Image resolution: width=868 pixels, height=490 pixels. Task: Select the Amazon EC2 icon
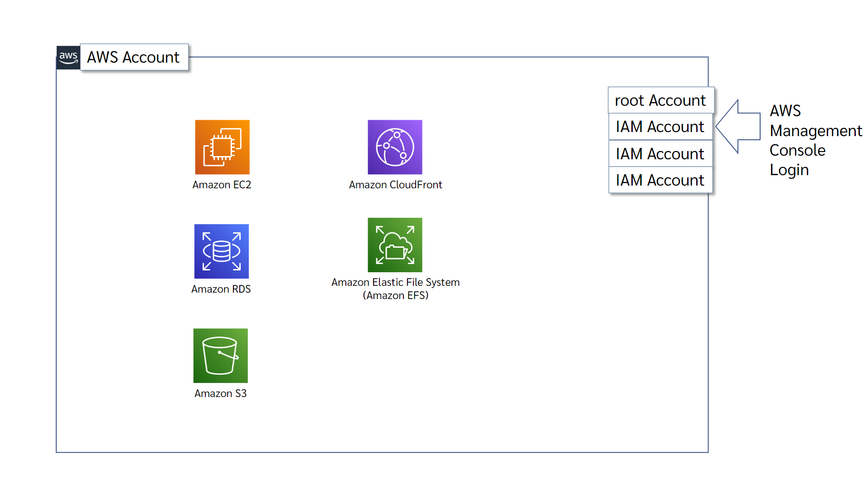tap(222, 147)
